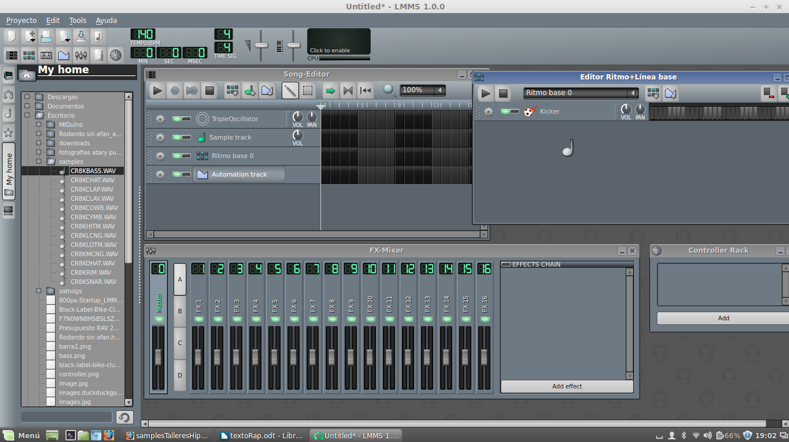Image resolution: width=789 pixels, height=442 pixels.
Task: Mute the Kicker track
Action: point(505,111)
